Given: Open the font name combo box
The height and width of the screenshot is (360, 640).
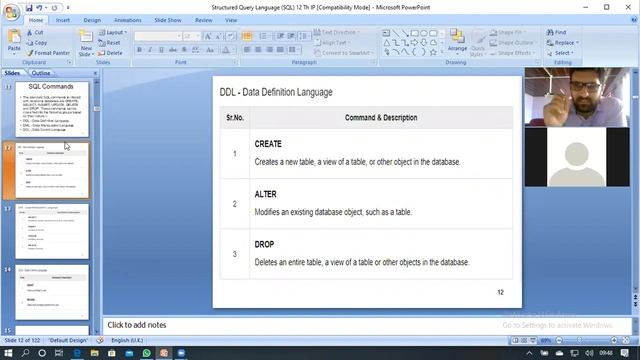Looking at the screenshot, I should tap(158, 36).
